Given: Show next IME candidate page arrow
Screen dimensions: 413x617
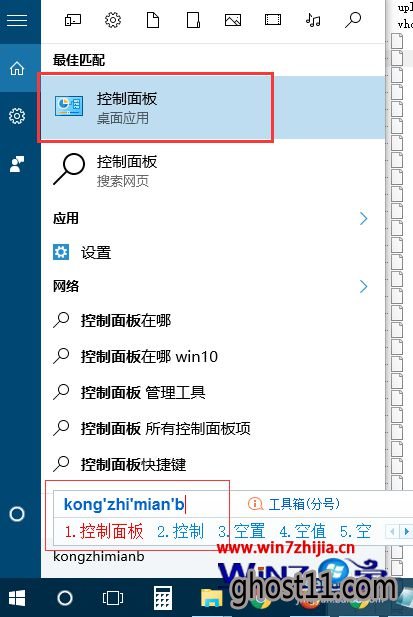Looking at the screenshot, I should [x=406, y=532].
